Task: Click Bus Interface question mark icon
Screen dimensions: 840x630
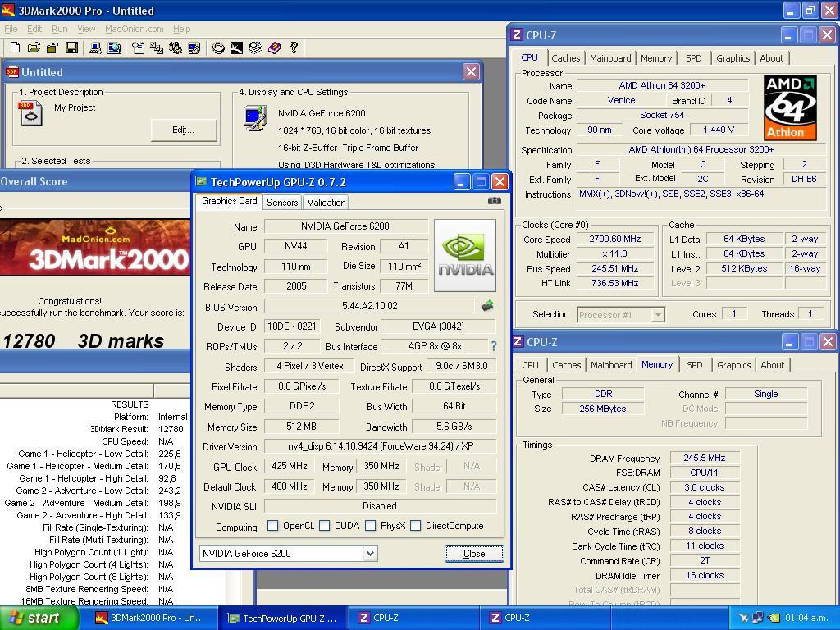Action: coord(493,347)
